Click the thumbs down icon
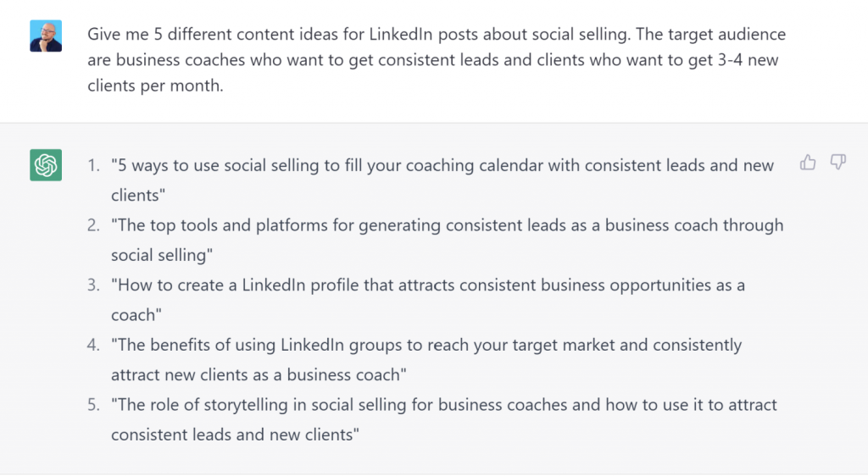This screenshot has height=476, width=868. (x=838, y=162)
